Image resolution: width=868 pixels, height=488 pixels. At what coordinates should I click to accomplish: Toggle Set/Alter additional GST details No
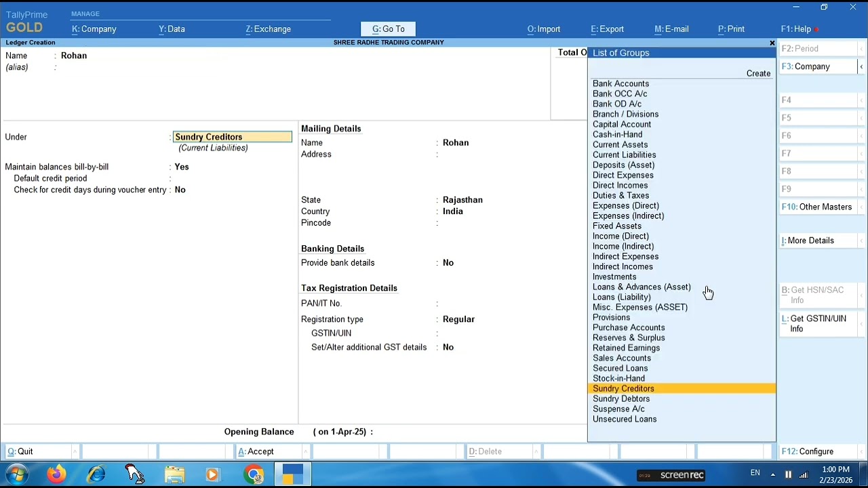448,347
